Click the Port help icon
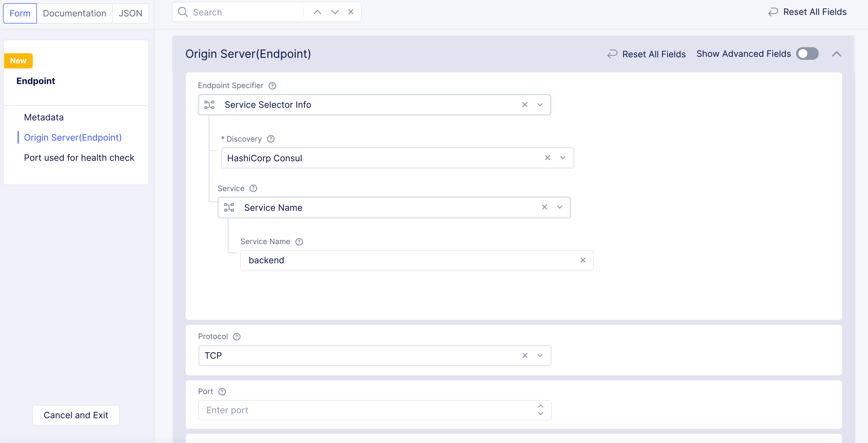The height and width of the screenshot is (443, 868). tap(222, 392)
